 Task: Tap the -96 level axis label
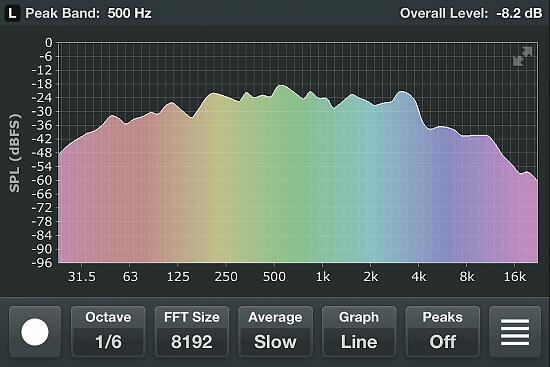(x=42, y=263)
